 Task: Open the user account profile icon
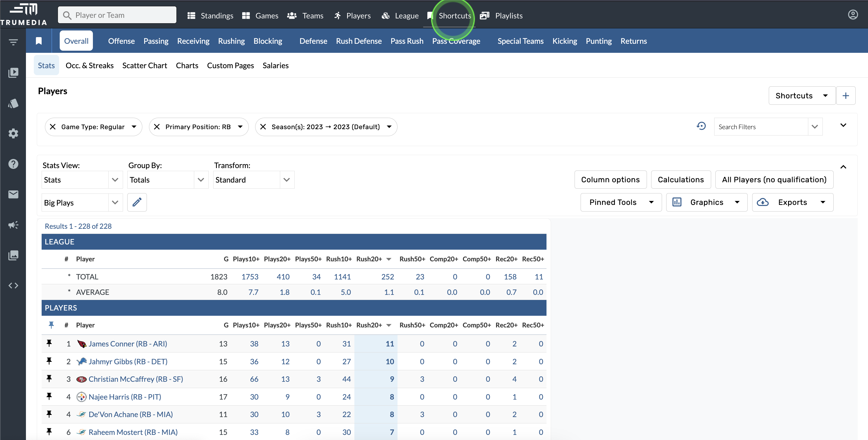853,15
